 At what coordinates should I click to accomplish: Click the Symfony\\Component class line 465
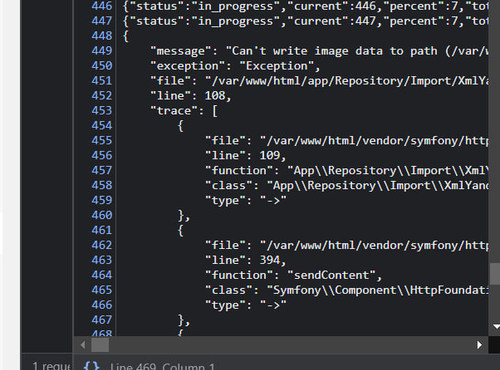[x=347, y=290]
